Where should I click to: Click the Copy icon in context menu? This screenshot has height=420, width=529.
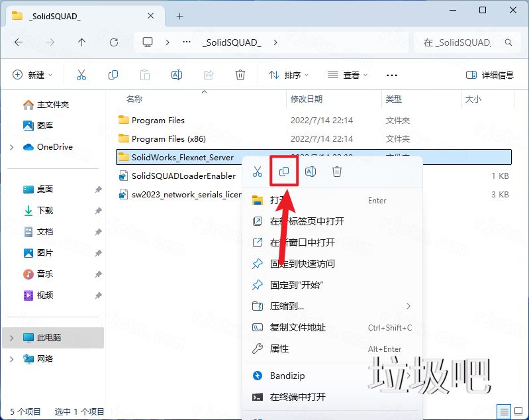pos(284,172)
